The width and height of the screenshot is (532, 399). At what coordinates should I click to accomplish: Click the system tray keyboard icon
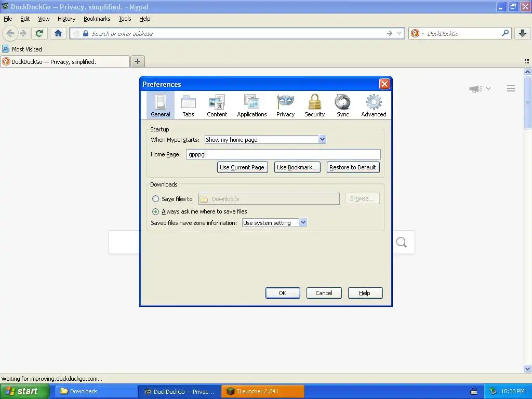474,392
